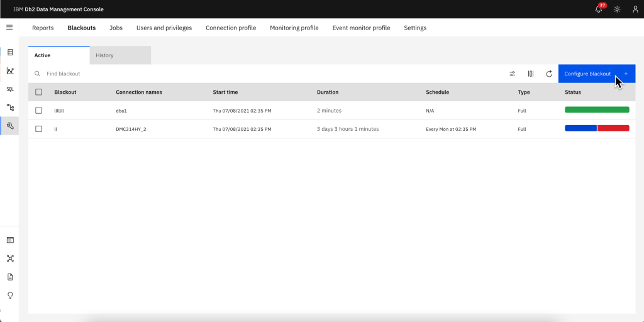Click the green status bar for dba1
This screenshot has width=644, height=322.
tap(597, 110)
